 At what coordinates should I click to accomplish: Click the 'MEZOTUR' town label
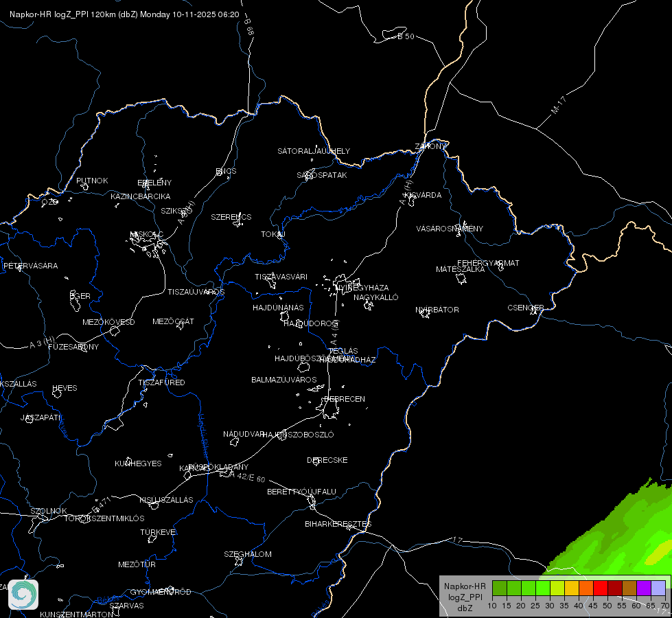[137, 564]
